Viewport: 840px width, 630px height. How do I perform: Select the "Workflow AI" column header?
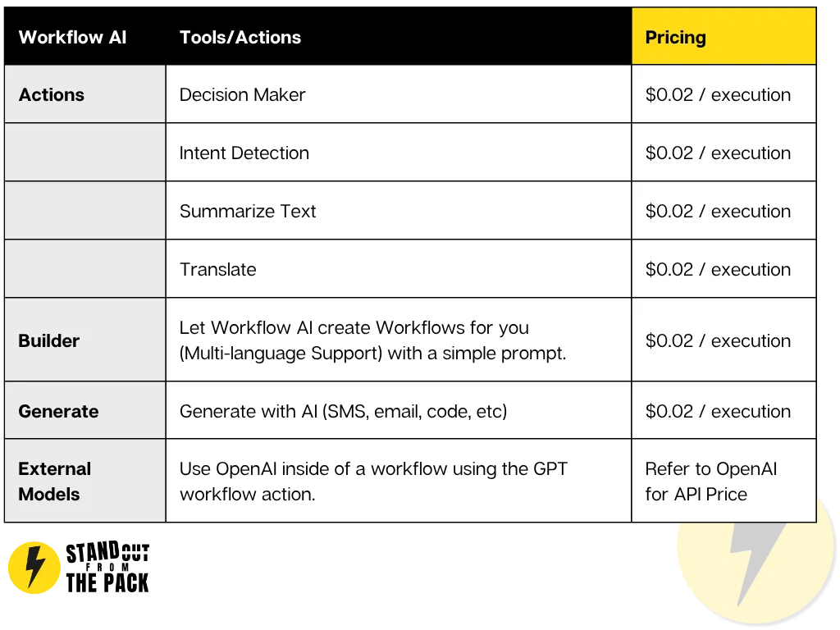point(72,37)
